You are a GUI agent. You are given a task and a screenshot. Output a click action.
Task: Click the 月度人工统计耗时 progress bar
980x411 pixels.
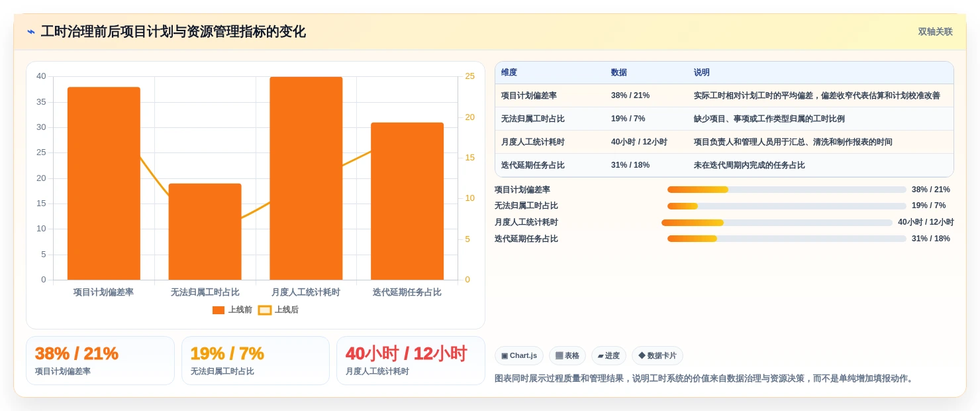coord(777,223)
